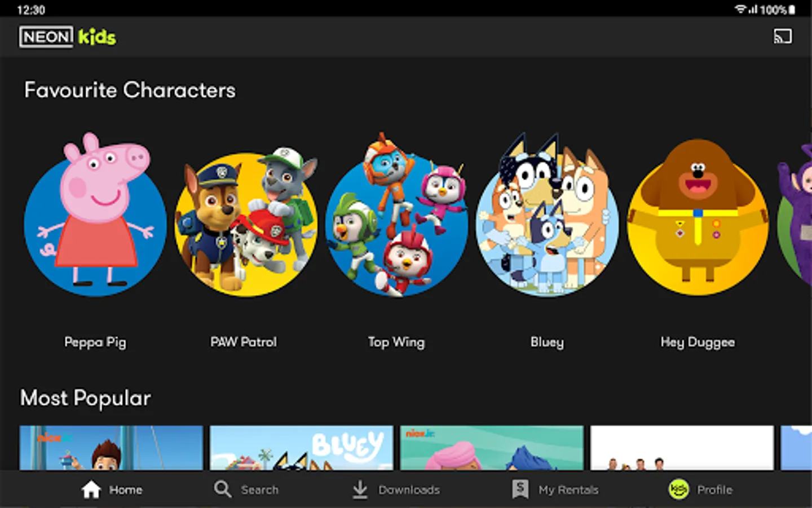Click the "Top Wing" label
The width and height of the screenshot is (812, 508).
396,342
